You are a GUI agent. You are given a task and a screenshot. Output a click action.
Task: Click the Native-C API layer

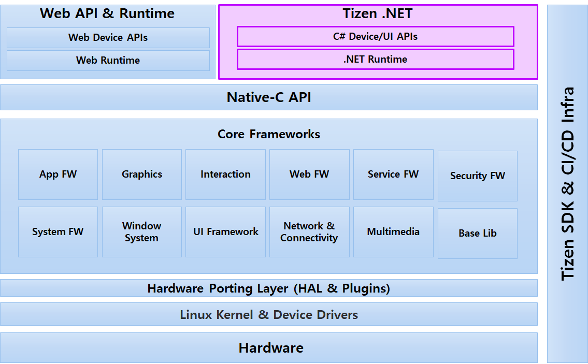(268, 97)
